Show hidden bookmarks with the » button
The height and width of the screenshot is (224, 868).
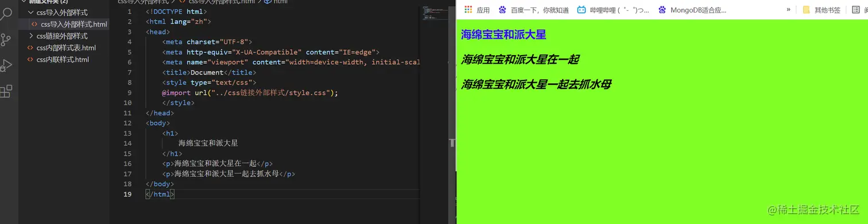coord(788,10)
